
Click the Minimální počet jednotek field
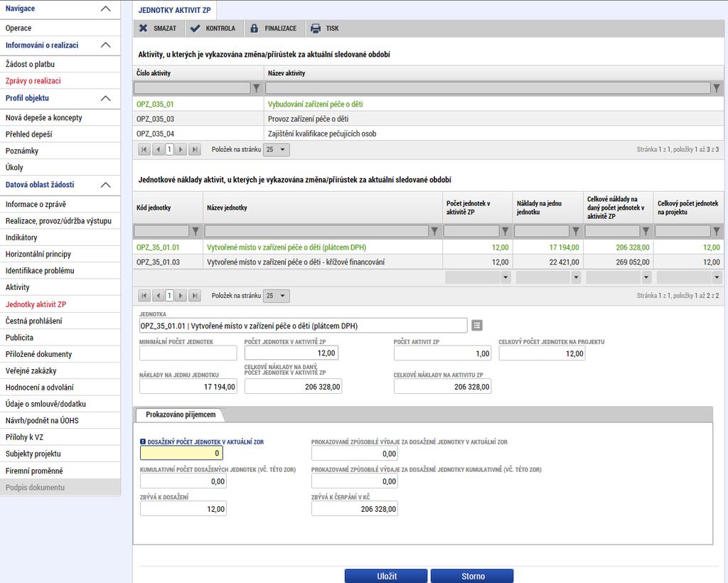coord(188,353)
